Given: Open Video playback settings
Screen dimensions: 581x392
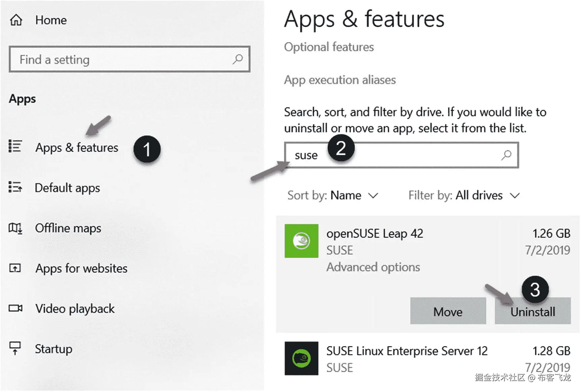Looking at the screenshot, I should pyautogui.click(x=75, y=309).
